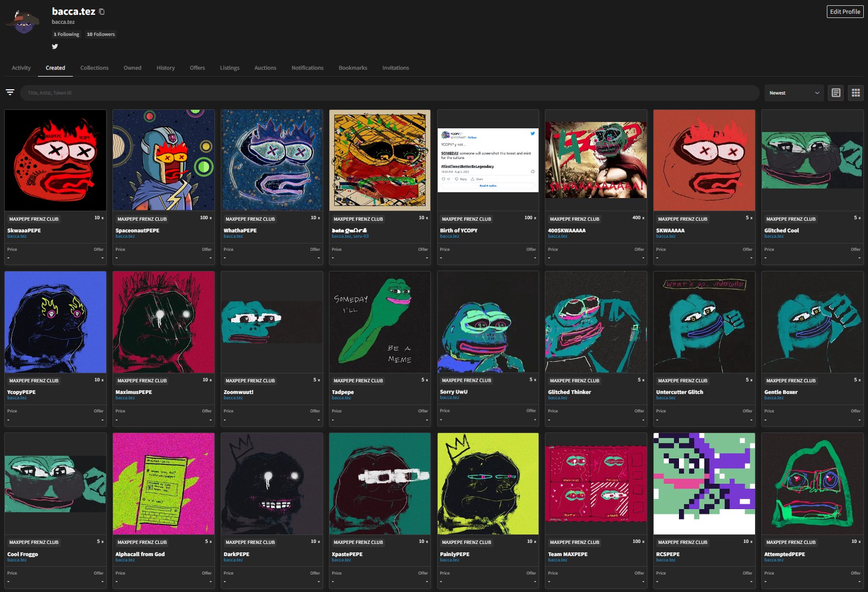Open the Tadpepe artwork thumbnail
Viewport: 868px width, 592px height.
(x=380, y=322)
